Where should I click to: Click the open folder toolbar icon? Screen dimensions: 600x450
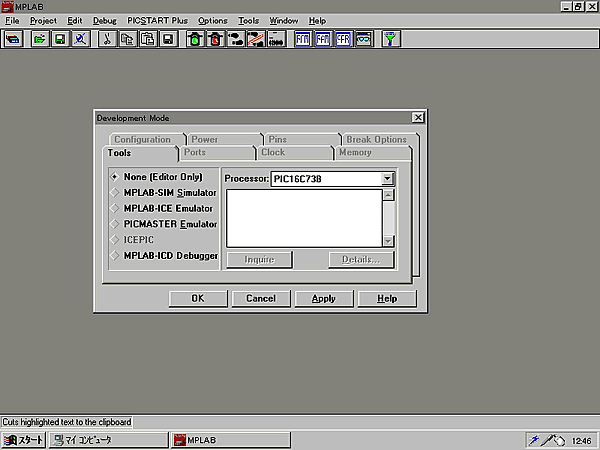coord(39,39)
